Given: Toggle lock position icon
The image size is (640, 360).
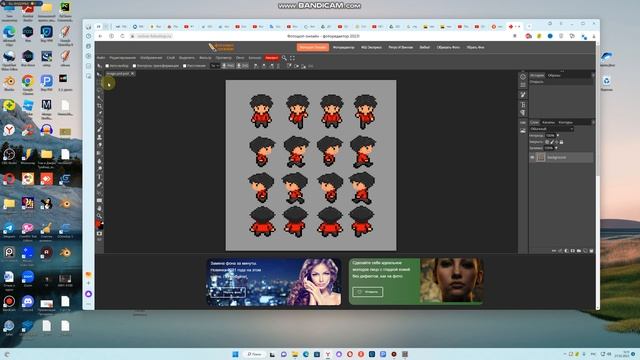Looking at the screenshot, I should (557, 142).
